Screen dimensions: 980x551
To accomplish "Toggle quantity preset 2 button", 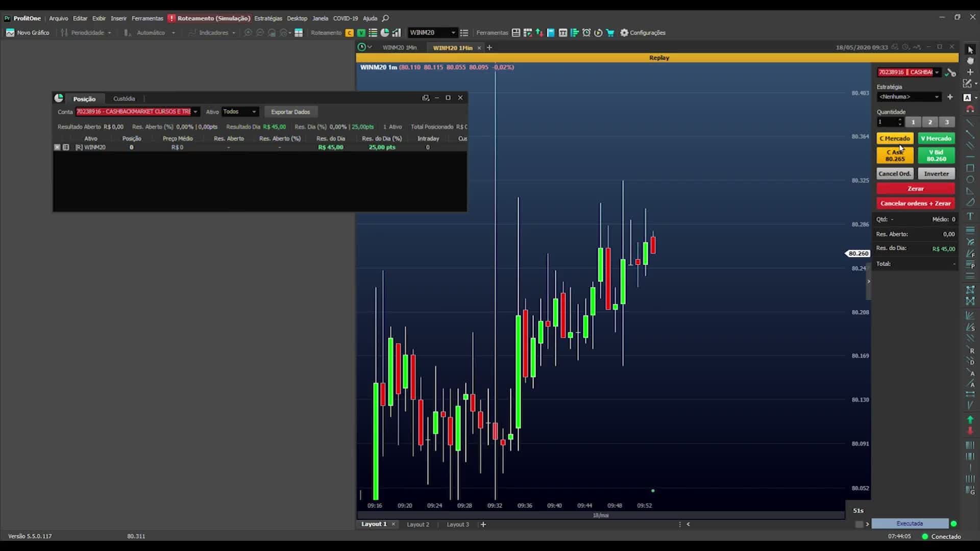I will pyautogui.click(x=930, y=122).
